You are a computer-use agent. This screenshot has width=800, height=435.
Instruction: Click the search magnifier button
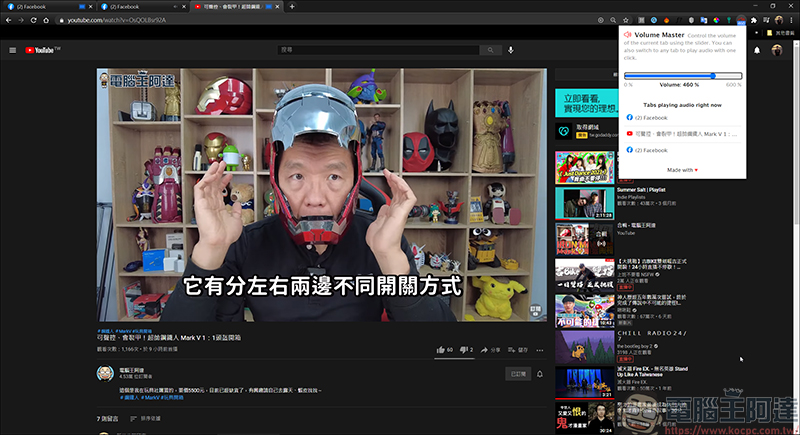[x=490, y=50]
